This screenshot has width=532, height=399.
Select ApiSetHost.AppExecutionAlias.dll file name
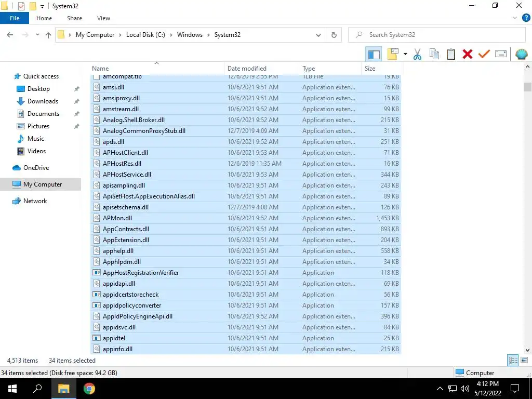tap(149, 196)
